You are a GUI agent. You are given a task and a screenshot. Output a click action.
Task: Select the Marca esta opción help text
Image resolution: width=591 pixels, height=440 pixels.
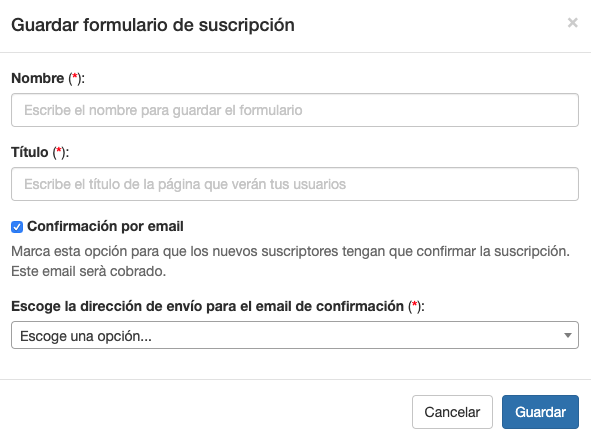click(x=290, y=251)
